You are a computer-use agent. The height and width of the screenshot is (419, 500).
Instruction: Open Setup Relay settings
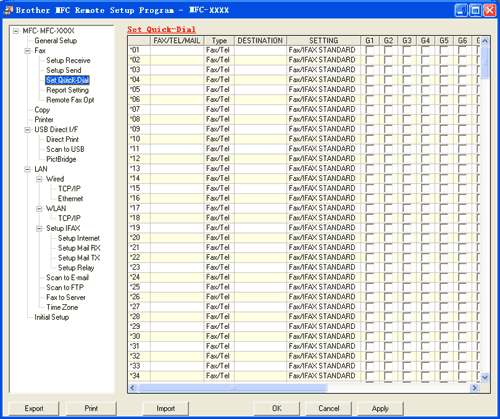(76, 268)
